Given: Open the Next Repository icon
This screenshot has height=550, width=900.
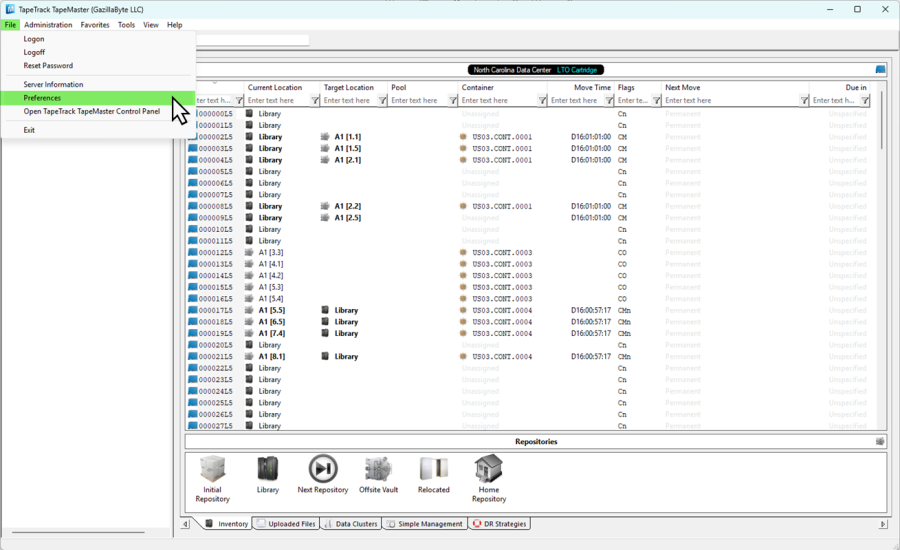Looking at the screenshot, I should [x=323, y=468].
